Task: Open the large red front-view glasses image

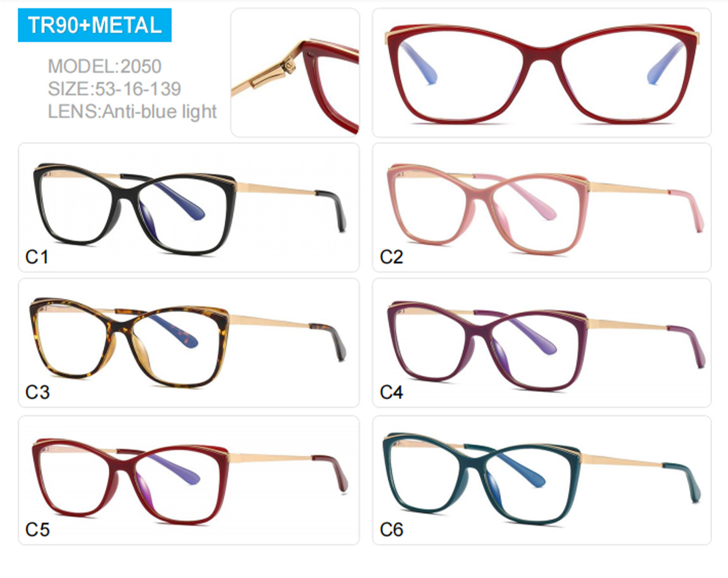Action: [542, 72]
